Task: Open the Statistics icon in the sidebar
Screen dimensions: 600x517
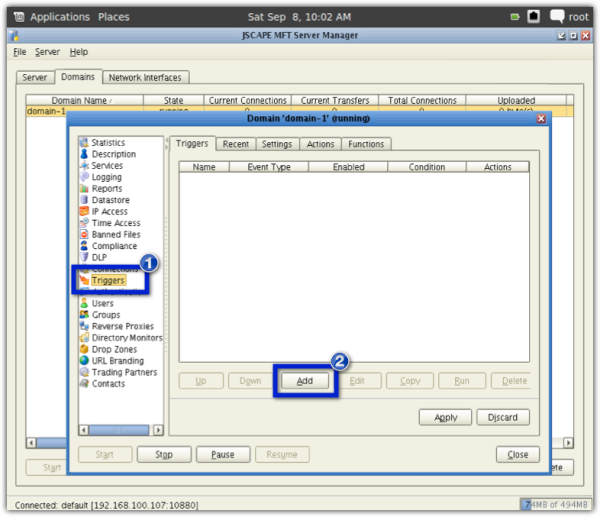Action: (84, 143)
